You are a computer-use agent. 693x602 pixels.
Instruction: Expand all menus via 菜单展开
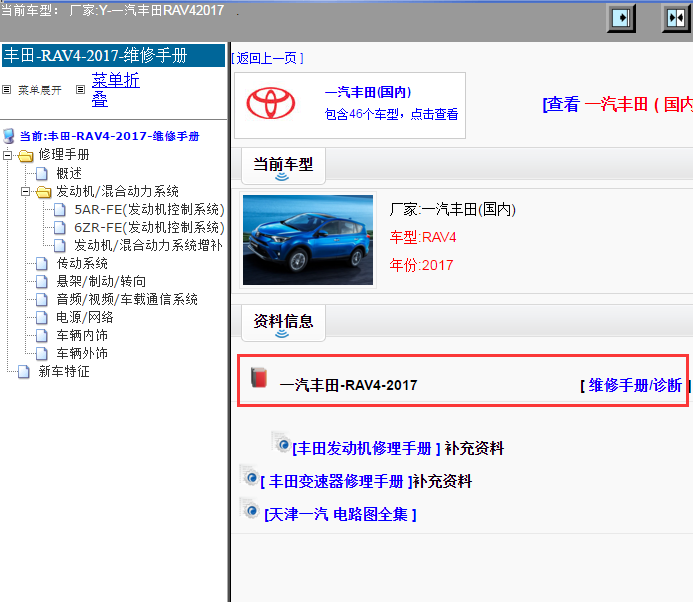40,90
